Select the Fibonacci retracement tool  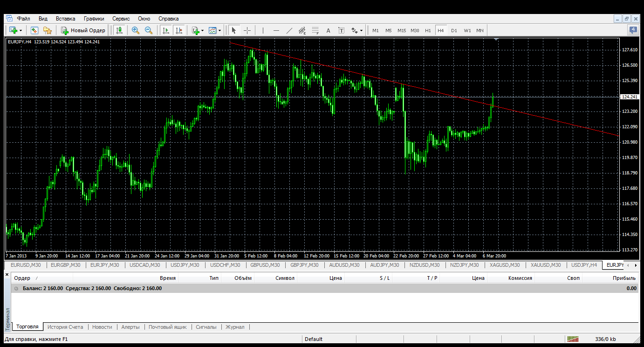(x=315, y=30)
